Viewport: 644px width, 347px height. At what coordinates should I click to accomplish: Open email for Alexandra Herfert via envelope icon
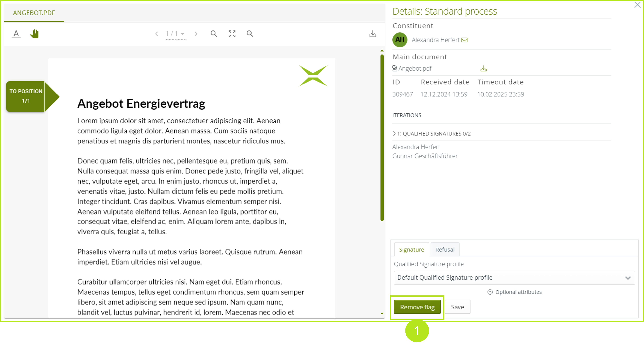click(x=465, y=40)
